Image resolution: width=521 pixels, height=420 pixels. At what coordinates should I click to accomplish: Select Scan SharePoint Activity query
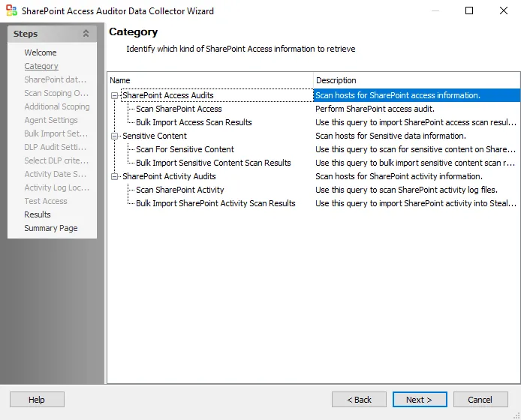click(x=179, y=190)
